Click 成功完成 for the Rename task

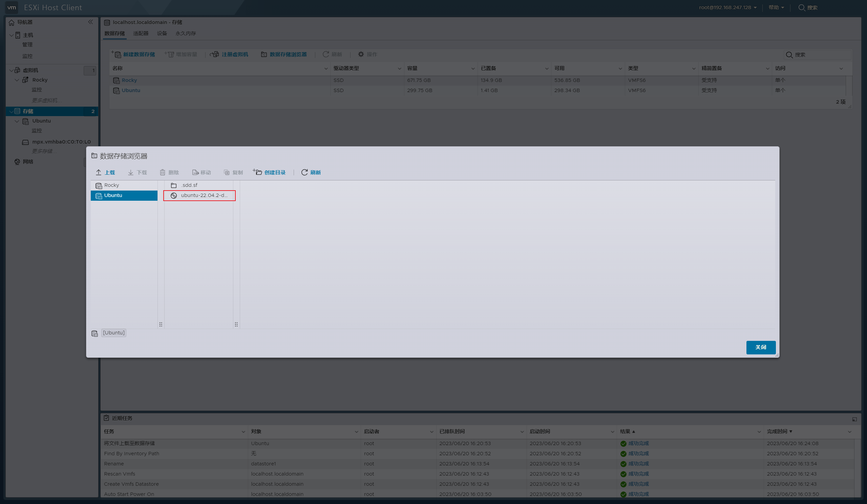click(x=638, y=464)
